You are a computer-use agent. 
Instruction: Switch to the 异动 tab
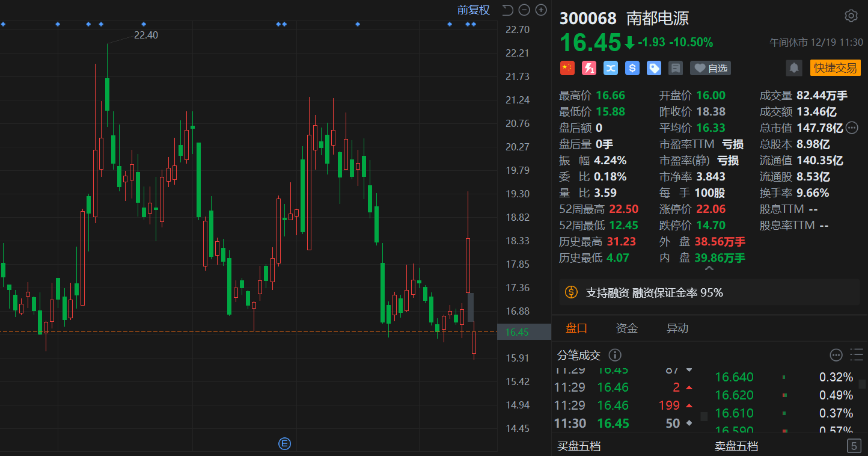point(677,328)
